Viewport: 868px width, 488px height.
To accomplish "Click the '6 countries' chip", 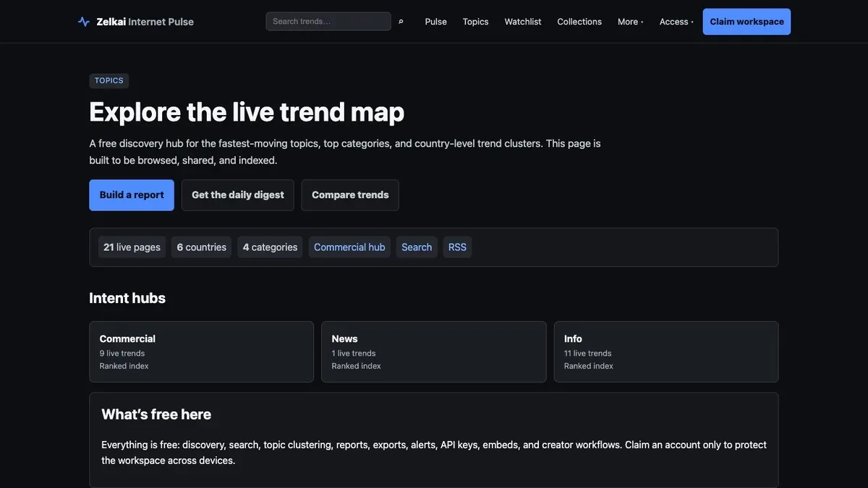I will (x=202, y=247).
